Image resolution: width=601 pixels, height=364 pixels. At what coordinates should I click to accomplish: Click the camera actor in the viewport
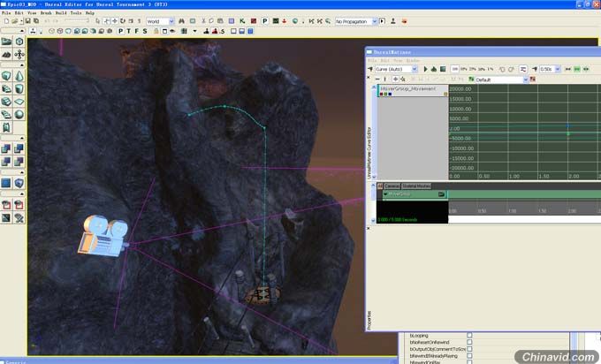(x=103, y=236)
